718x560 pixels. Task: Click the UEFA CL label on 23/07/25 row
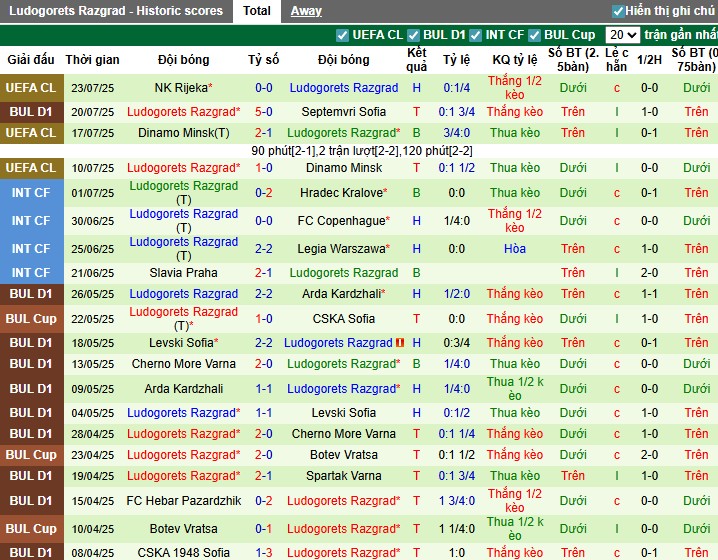pos(31,87)
